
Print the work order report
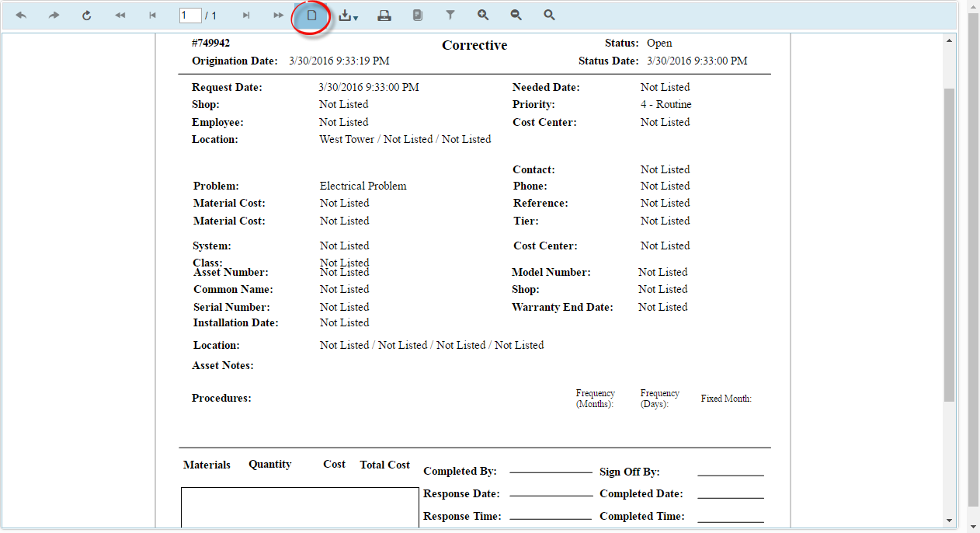[384, 16]
